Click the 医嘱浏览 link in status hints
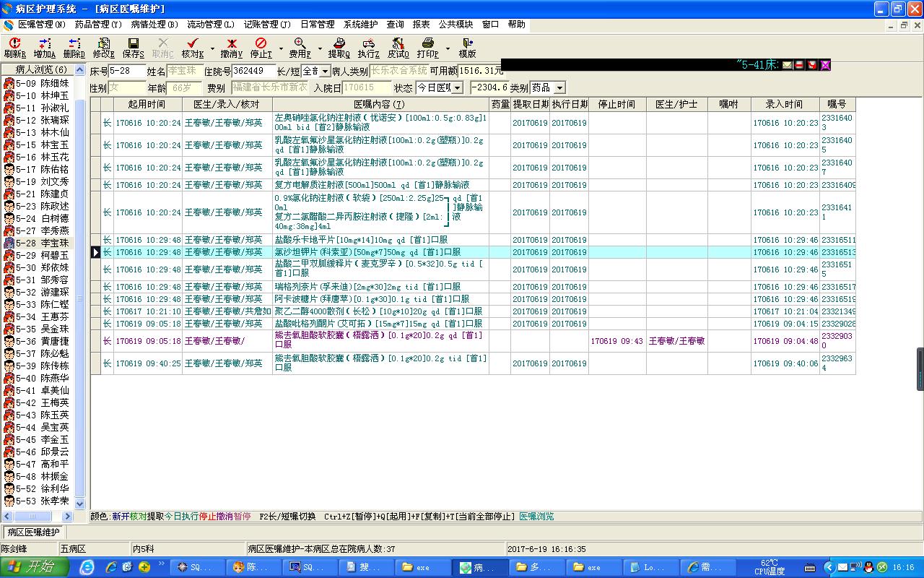The image size is (924, 578). [x=536, y=517]
